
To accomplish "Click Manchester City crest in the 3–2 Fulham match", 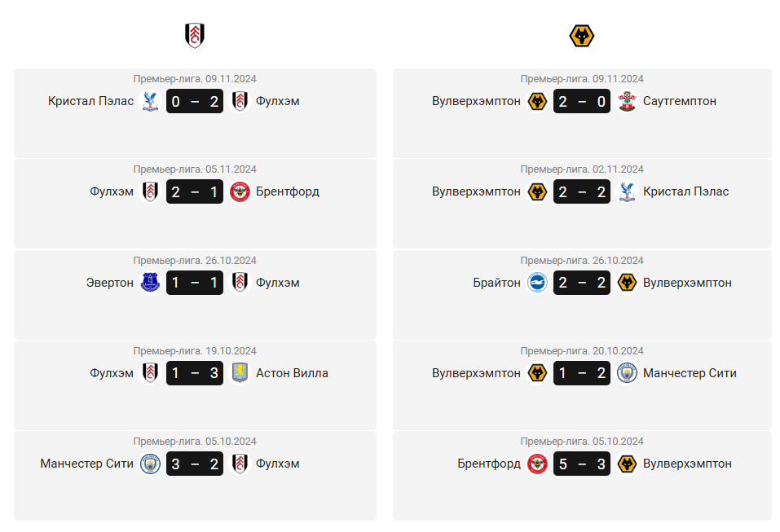I will 150,464.
